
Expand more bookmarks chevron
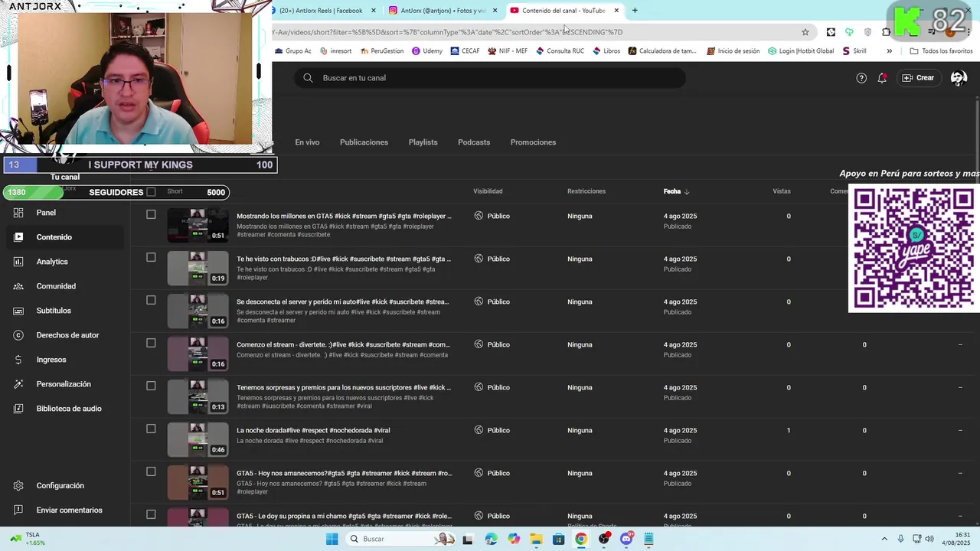(x=889, y=51)
